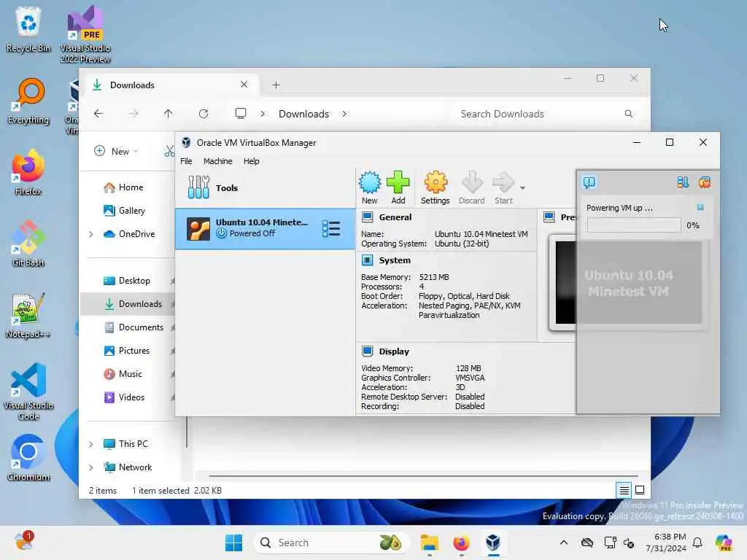The width and height of the screenshot is (747, 560).
Task: Open the Help menu in VirtualBox
Action: 251,161
